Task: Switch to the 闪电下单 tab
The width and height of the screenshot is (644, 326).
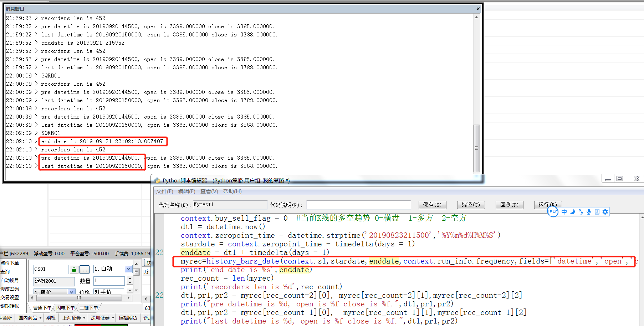Action: [x=65, y=308]
